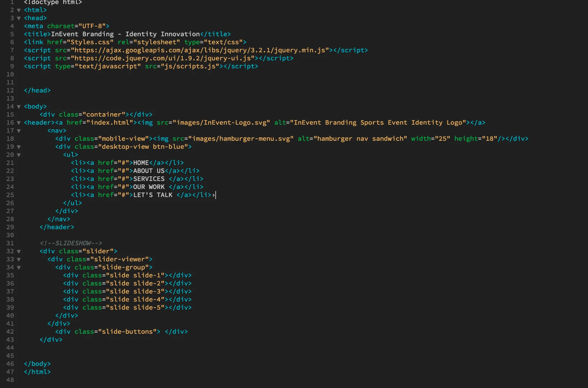Click the "slide-group" class value
The width and height of the screenshot is (588, 388).
pos(123,267)
